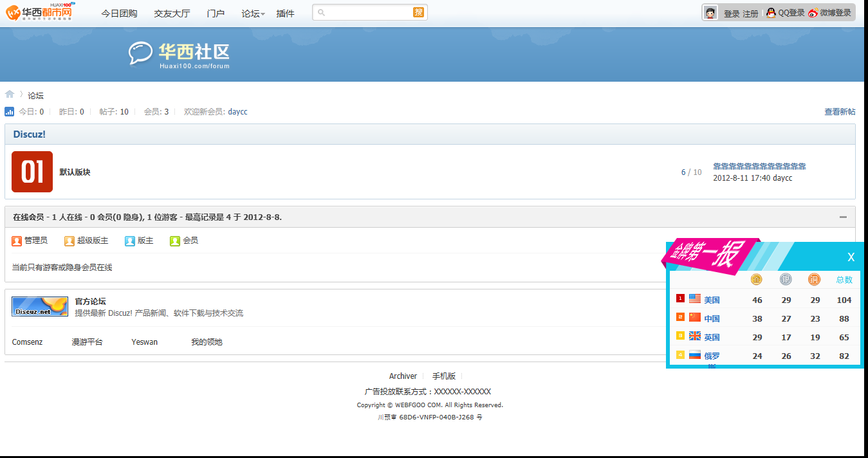Open the Comsenz link

point(27,342)
